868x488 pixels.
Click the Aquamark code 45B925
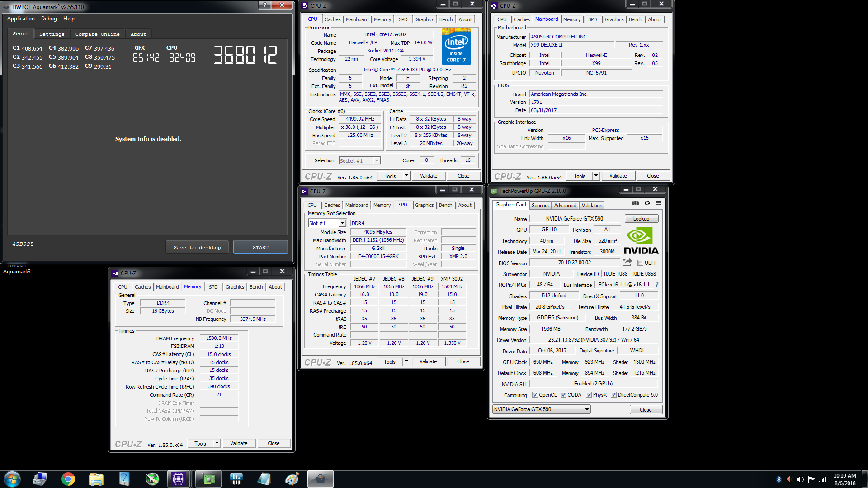23,244
